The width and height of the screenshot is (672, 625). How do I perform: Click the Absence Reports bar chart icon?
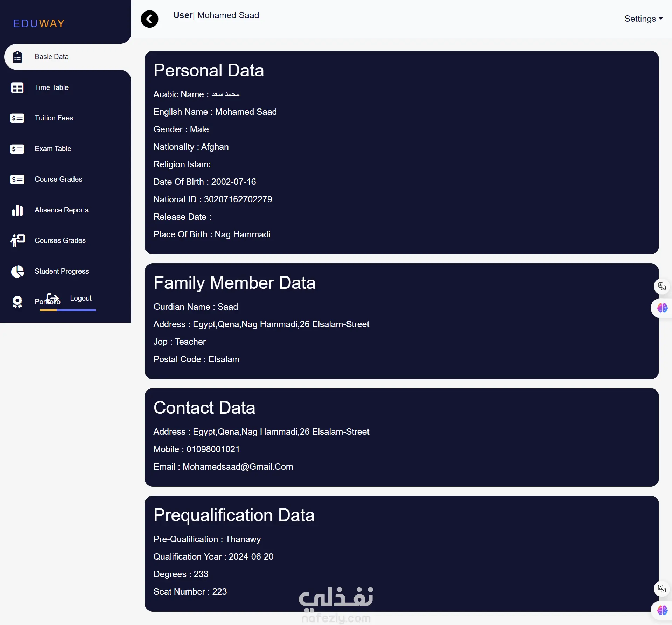pos(17,210)
